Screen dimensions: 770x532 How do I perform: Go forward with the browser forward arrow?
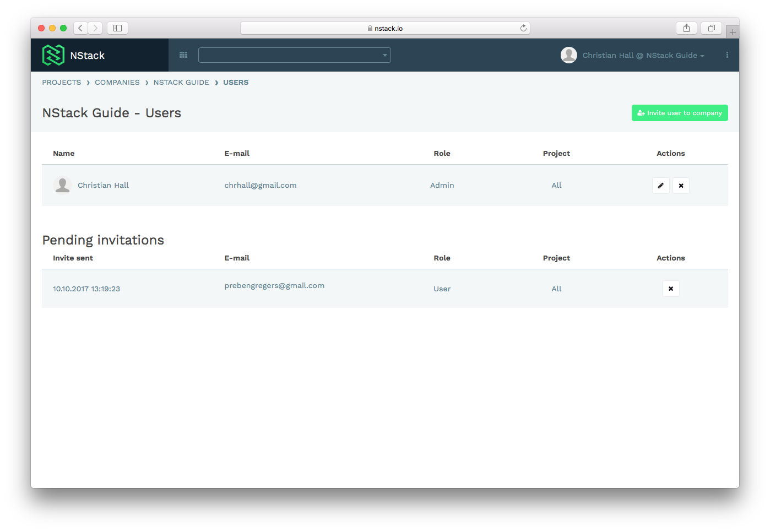click(95, 28)
